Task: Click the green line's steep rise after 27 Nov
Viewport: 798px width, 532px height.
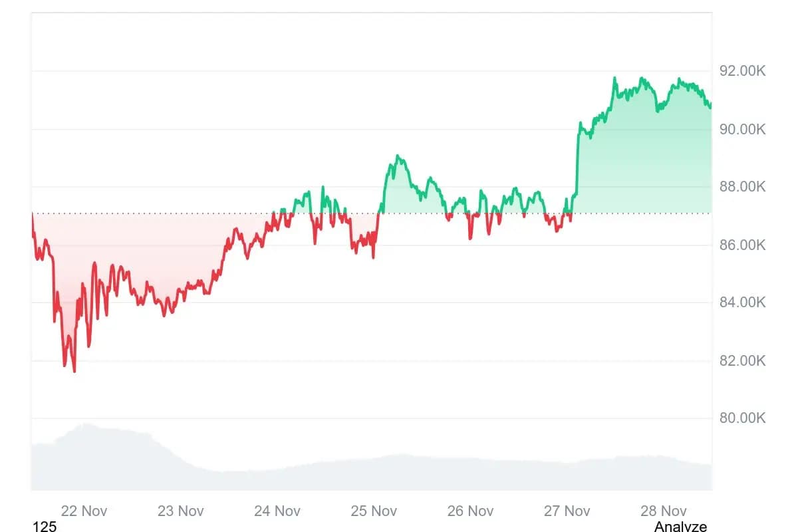Action: click(x=577, y=160)
